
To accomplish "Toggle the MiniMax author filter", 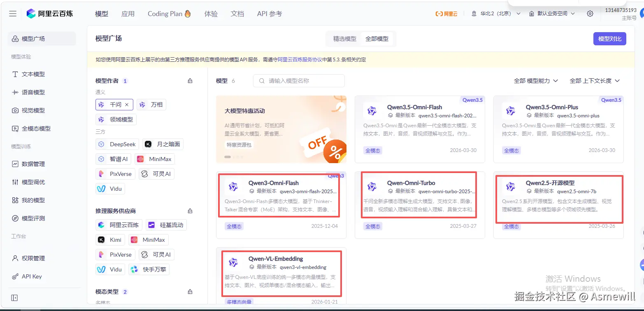I will click(x=155, y=159).
